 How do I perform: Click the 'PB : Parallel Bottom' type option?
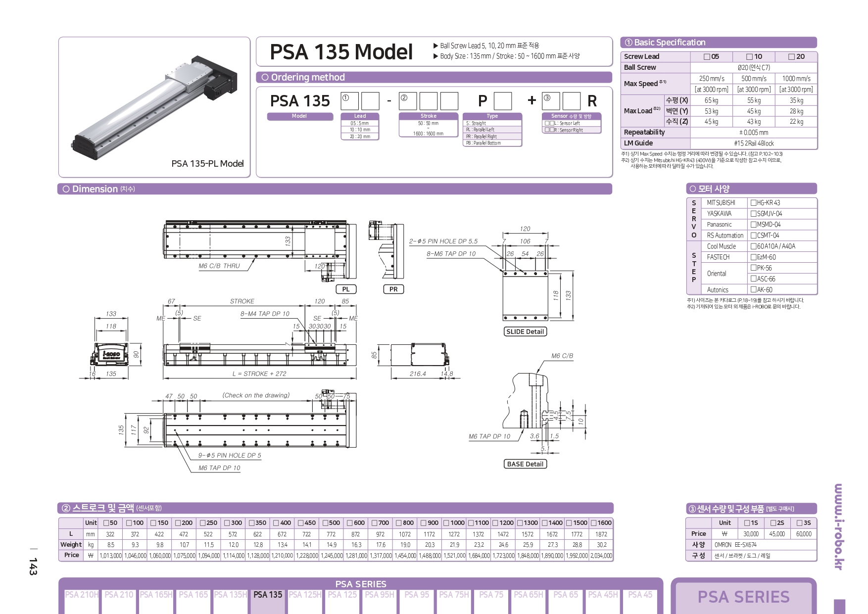tap(492, 143)
